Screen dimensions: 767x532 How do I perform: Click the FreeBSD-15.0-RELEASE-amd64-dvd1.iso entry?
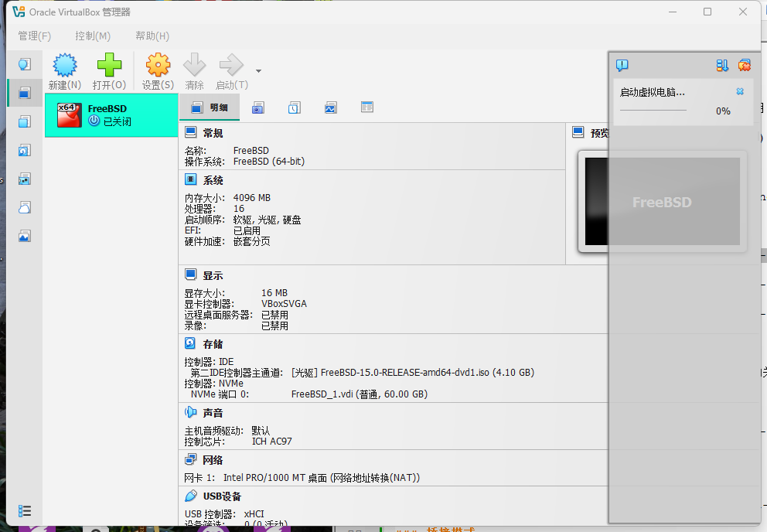[412, 373]
